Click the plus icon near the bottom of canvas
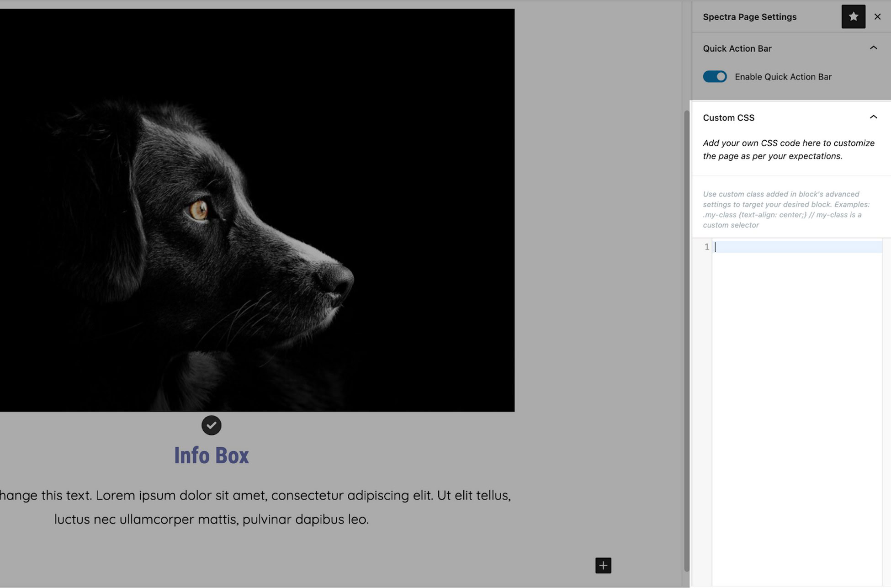The height and width of the screenshot is (588, 891). (603, 566)
